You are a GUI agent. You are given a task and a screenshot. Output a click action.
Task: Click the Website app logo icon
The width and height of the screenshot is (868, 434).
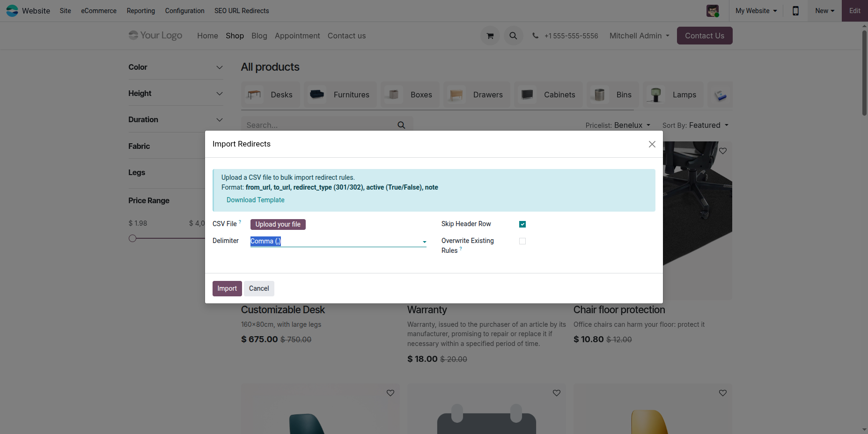(12, 11)
